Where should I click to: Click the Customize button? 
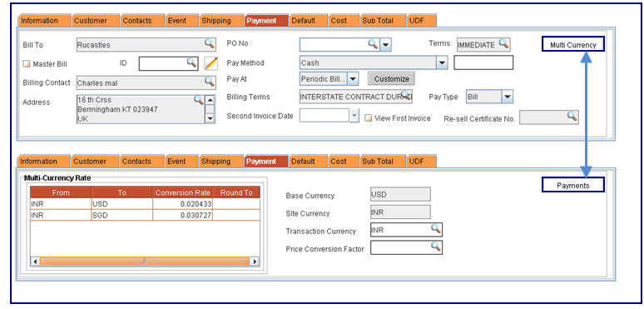click(391, 79)
